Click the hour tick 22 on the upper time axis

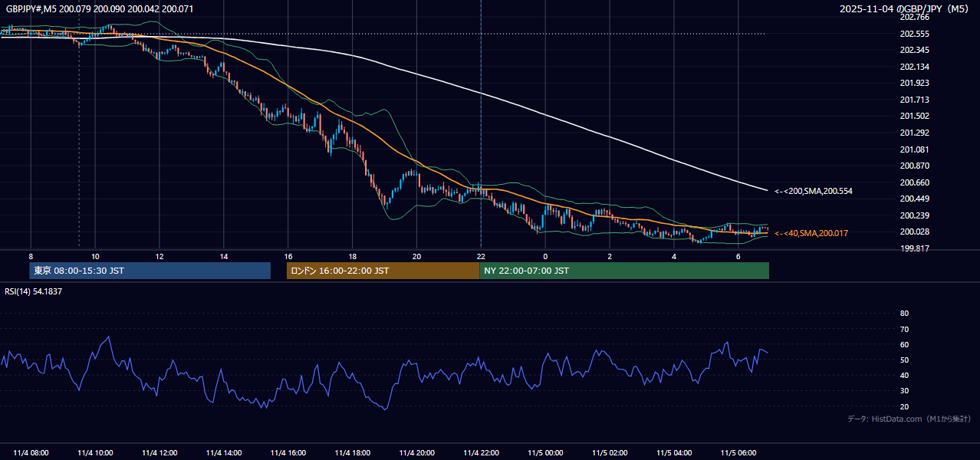pyautogui.click(x=481, y=256)
